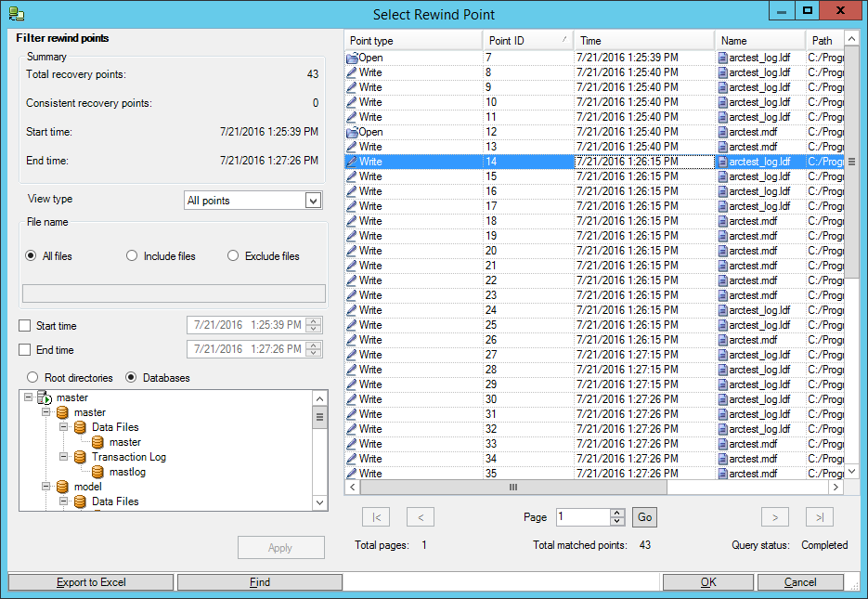This screenshot has width=868, height=599.
Task: Collapse the Transaction Log node
Action: (64, 457)
